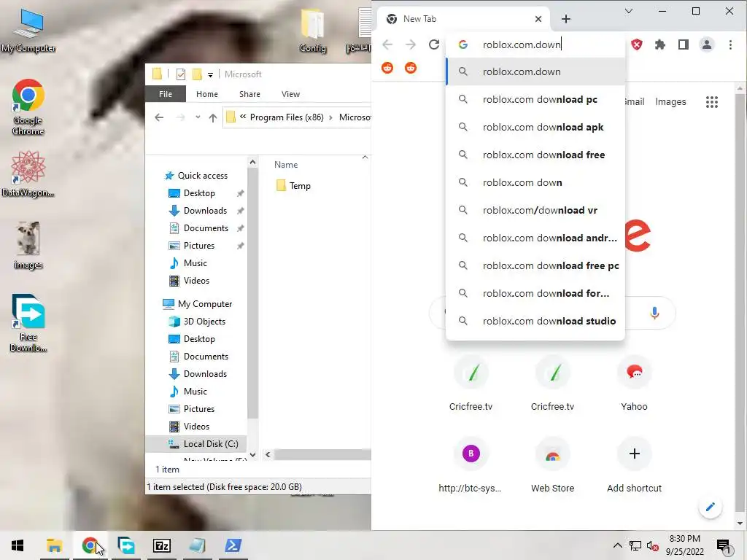Click the second Reddit bookmark icon
This screenshot has height=560, width=747.
click(x=410, y=68)
